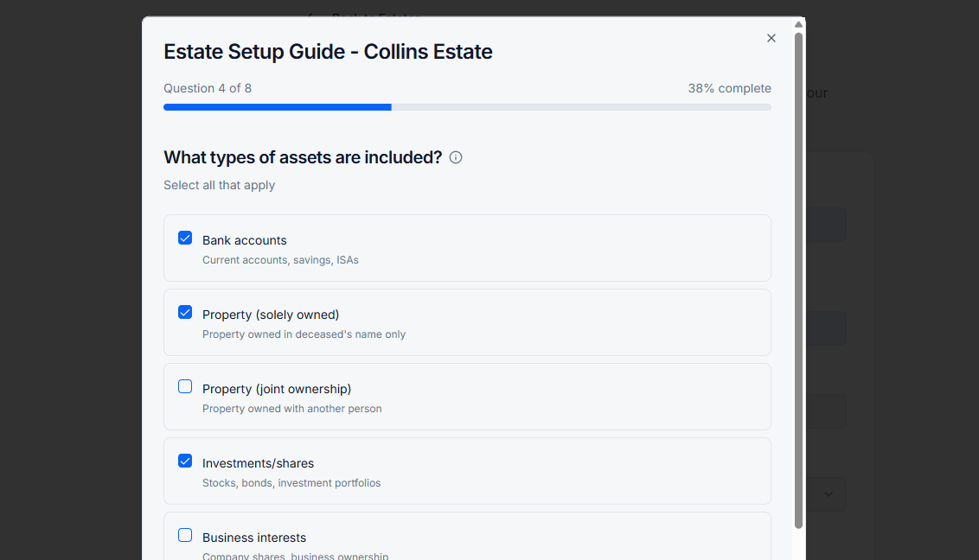
Task: Uncheck the Property (solely owned) checkbox
Action: (185, 312)
